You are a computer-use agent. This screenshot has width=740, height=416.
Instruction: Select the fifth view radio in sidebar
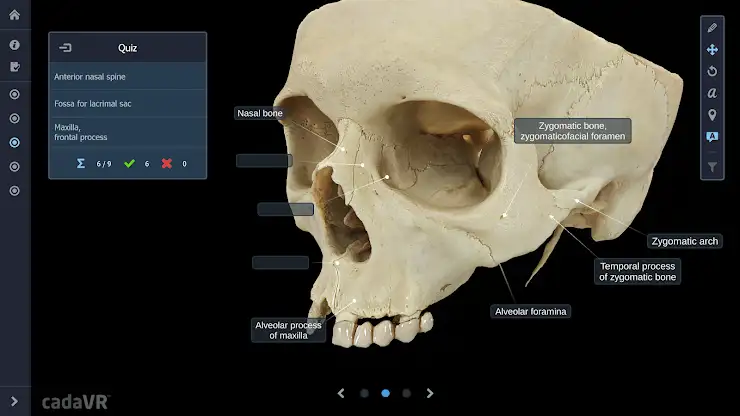(15, 191)
